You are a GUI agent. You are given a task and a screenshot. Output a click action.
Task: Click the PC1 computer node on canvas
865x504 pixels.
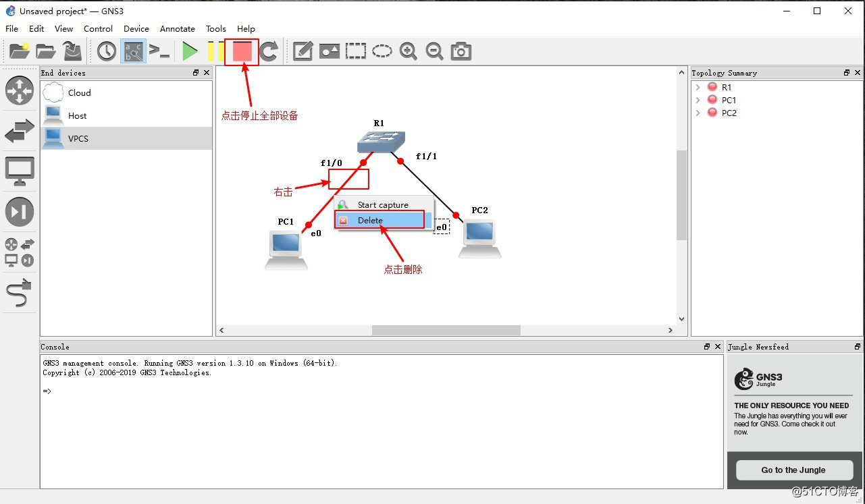point(286,250)
